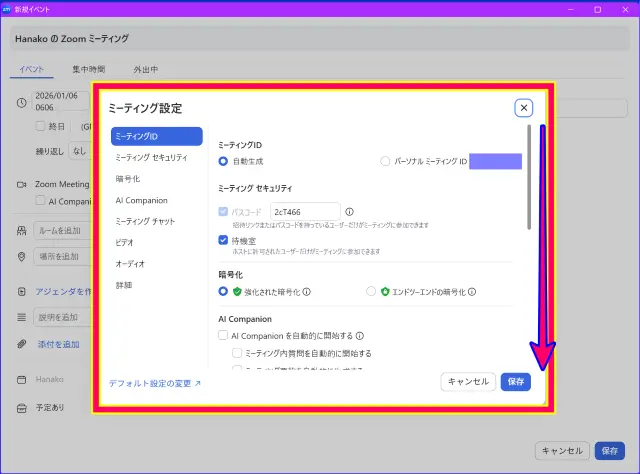Edit title Hanako の Zoom ミーティング
This screenshot has width=640, height=474.
(x=320, y=39)
